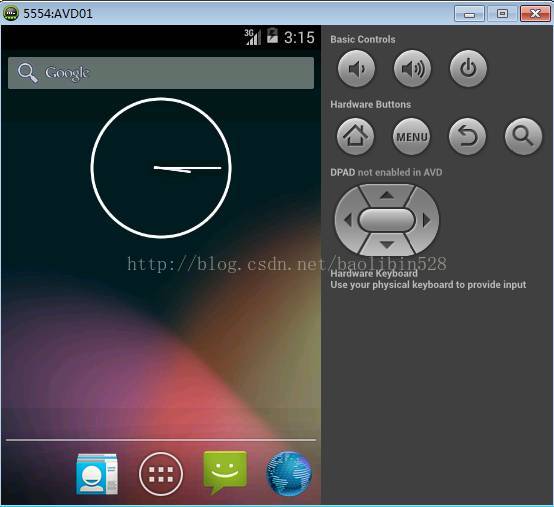This screenshot has height=507, width=554.
Task: Click the DPAD not enabled in AVD label
Action: [x=386, y=172]
